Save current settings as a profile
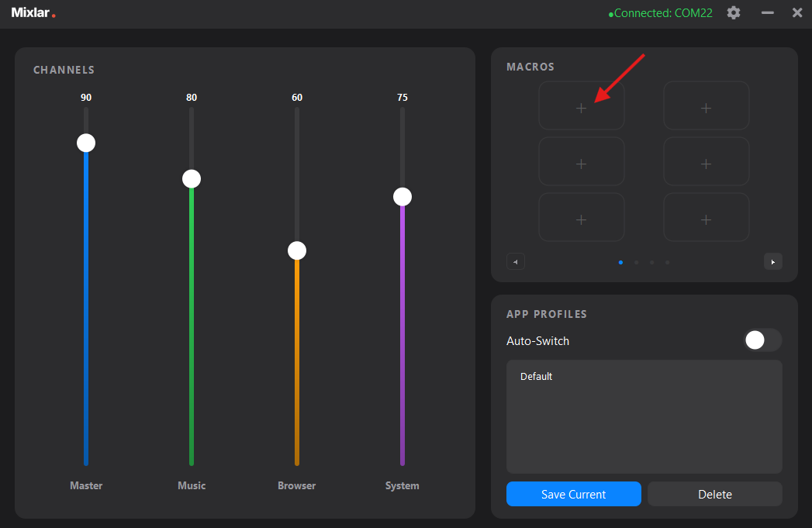Image resolution: width=812 pixels, height=528 pixels. point(574,494)
